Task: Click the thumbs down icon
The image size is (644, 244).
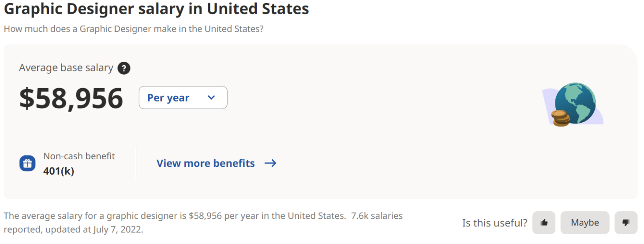Action: click(626, 223)
